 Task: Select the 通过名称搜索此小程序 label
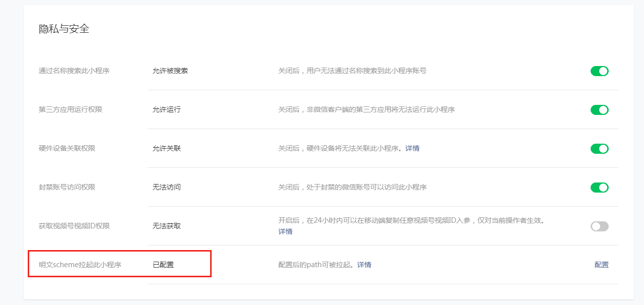pyautogui.click(x=74, y=71)
